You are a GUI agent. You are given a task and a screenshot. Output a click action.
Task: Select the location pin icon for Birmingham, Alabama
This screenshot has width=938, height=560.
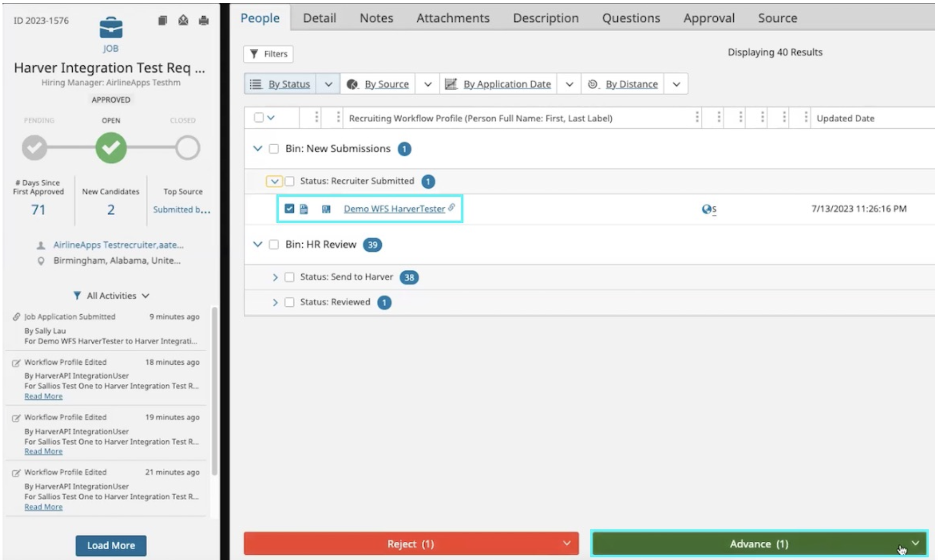(40, 260)
